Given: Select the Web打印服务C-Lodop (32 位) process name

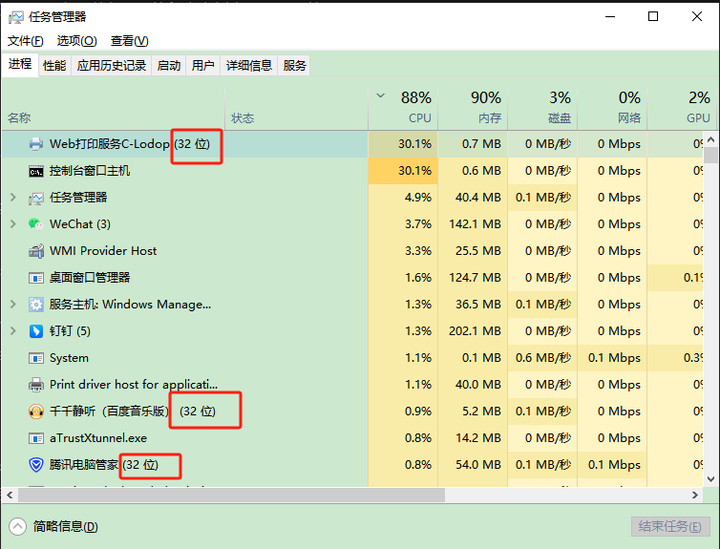Looking at the screenshot, I should [x=129, y=144].
